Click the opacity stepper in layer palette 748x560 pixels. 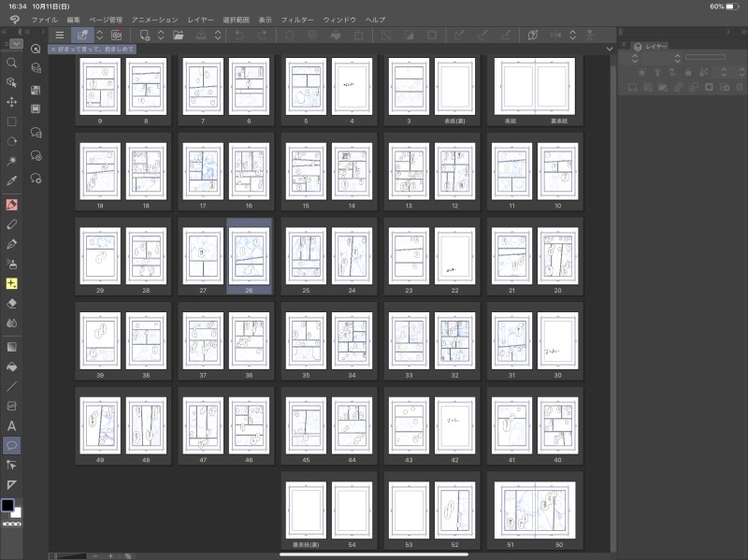click(x=677, y=58)
